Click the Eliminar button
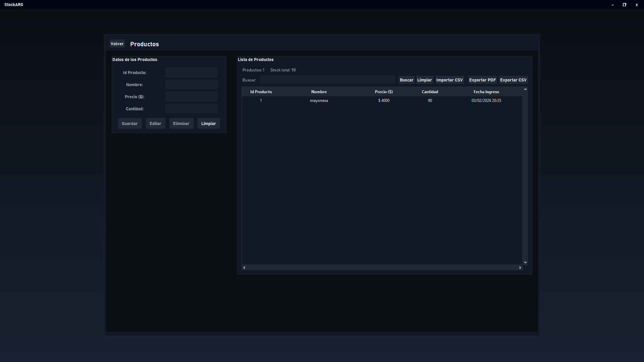This screenshot has height=362, width=644. point(181,124)
